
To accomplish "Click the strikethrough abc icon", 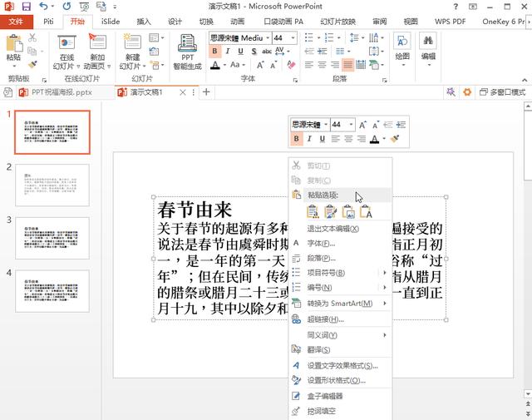I will (x=267, y=52).
